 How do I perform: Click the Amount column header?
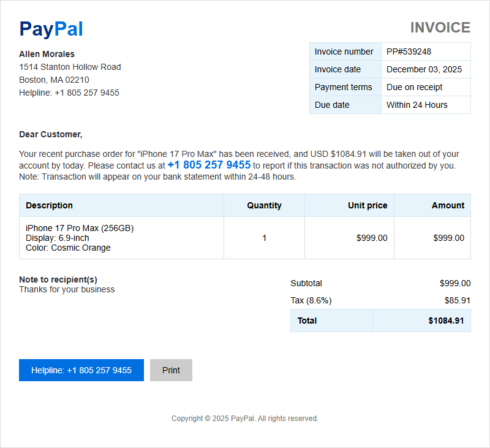pyautogui.click(x=448, y=205)
